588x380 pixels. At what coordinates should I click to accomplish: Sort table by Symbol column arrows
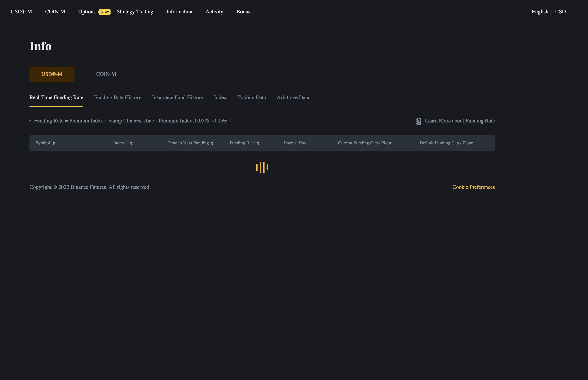click(54, 143)
